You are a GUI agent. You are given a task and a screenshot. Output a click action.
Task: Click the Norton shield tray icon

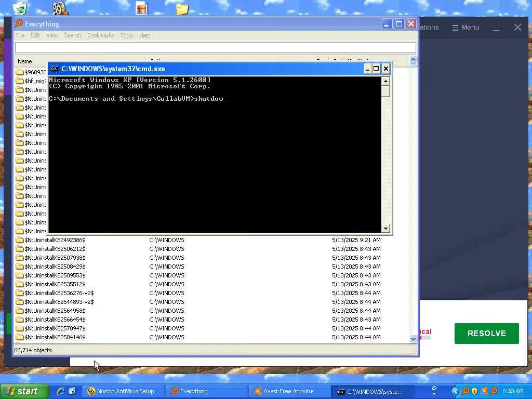click(475, 391)
